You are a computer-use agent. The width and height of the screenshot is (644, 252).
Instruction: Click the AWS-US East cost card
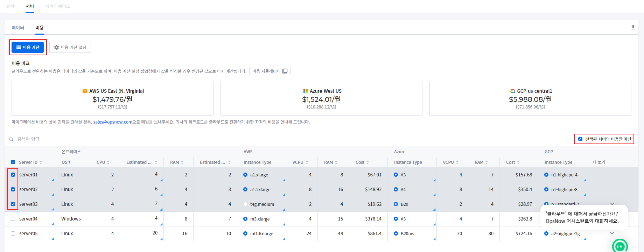coord(112,98)
